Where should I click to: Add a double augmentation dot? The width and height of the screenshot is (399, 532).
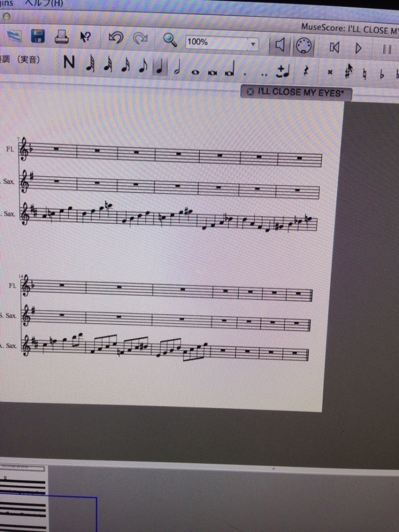[x=264, y=75]
